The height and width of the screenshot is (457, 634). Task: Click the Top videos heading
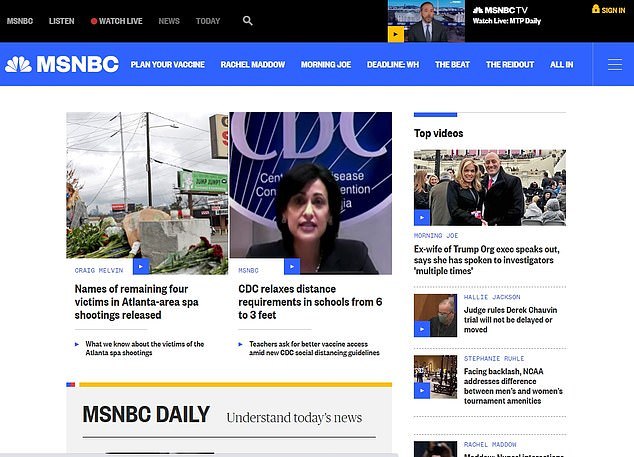coord(438,133)
